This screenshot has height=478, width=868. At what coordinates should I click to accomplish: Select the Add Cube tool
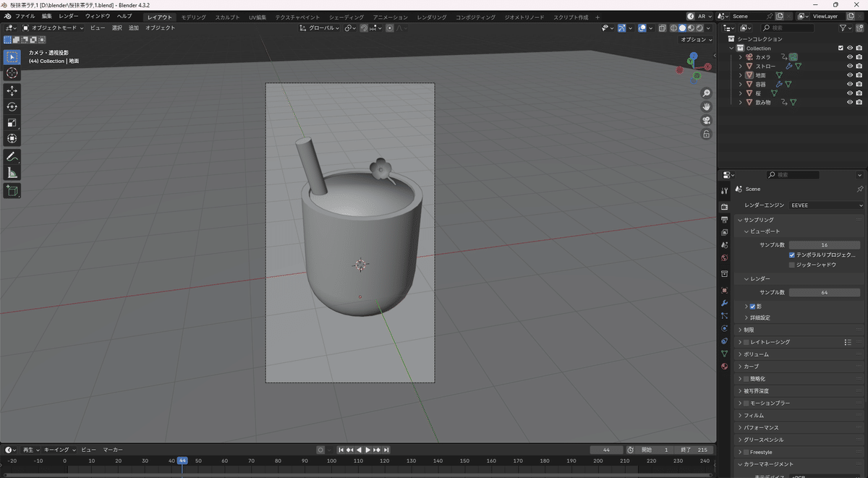click(12, 190)
